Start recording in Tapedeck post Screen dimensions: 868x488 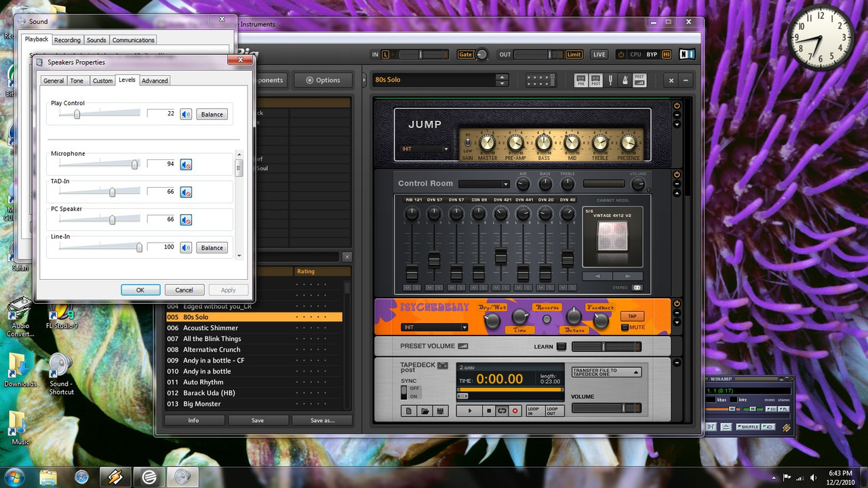pyautogui.click(x=515, y=411)
